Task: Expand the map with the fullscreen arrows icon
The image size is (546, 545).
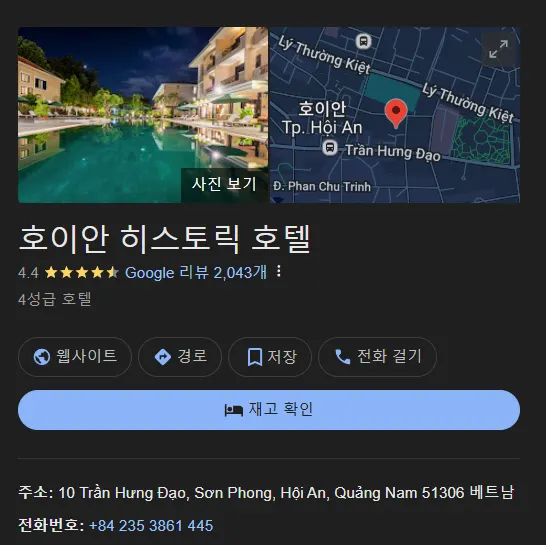Action: (x=498, y=49)
